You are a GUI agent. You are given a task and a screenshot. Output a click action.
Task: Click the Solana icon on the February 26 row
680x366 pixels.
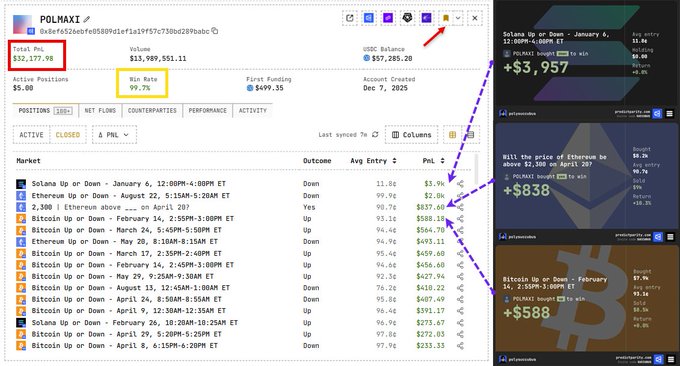coord(21,323)
